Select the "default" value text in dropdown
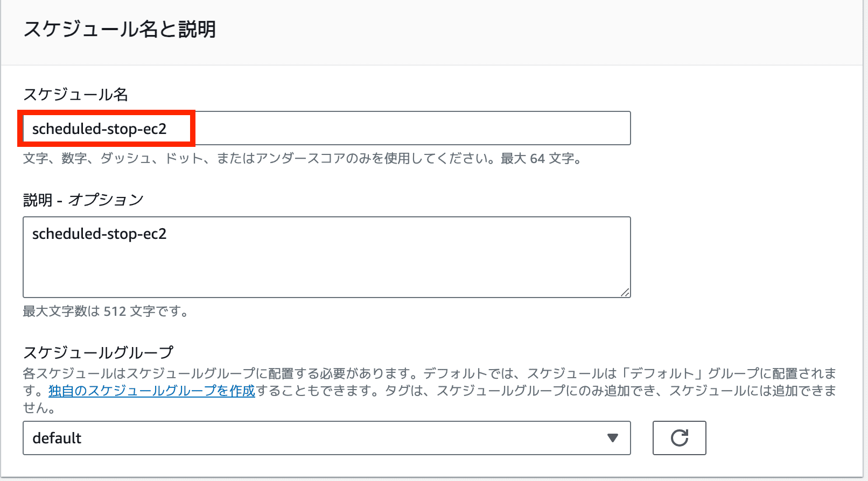This screenshot has height=481, width=868. [x=57, y=438]
